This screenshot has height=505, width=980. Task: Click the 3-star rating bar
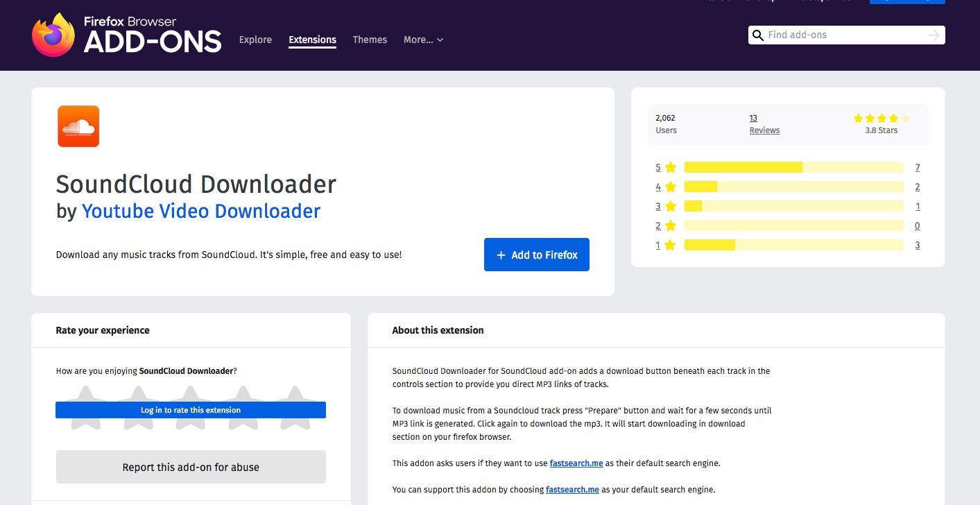(x=794, y=206)
